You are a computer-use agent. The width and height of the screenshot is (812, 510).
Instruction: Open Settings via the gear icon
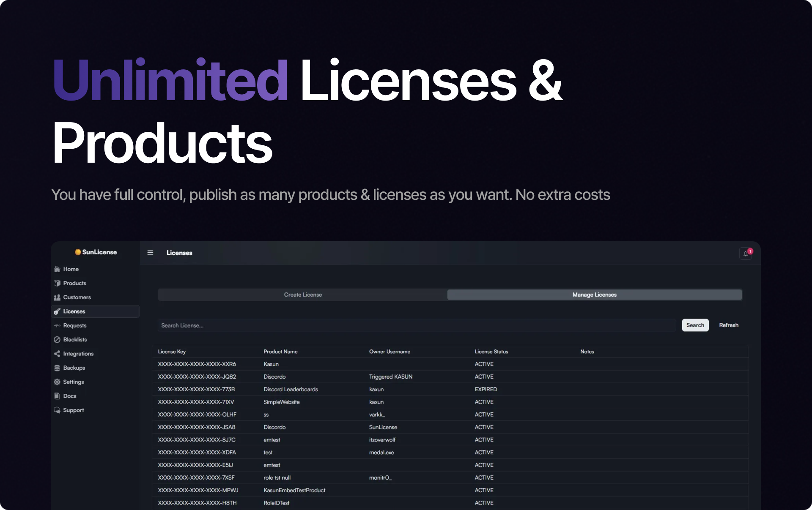57,382
